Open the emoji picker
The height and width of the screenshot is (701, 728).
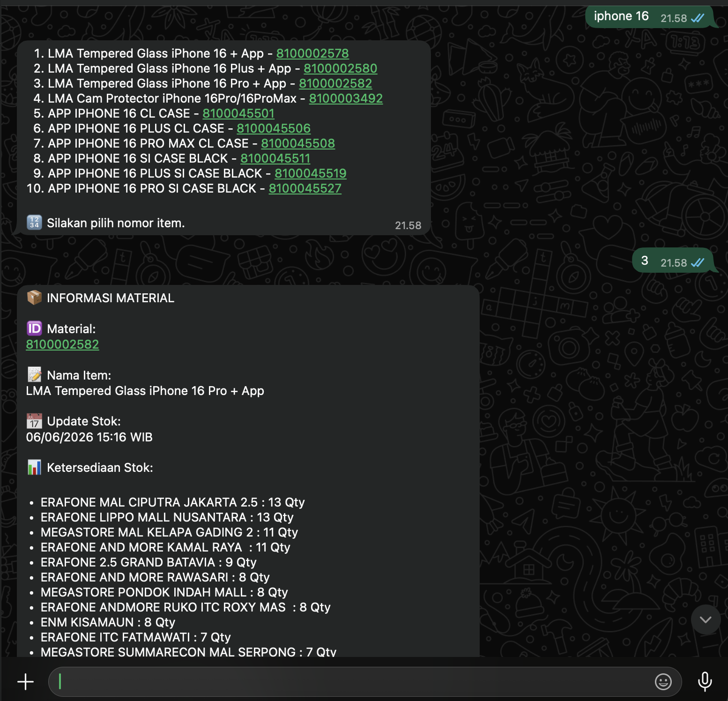(663, 682)
